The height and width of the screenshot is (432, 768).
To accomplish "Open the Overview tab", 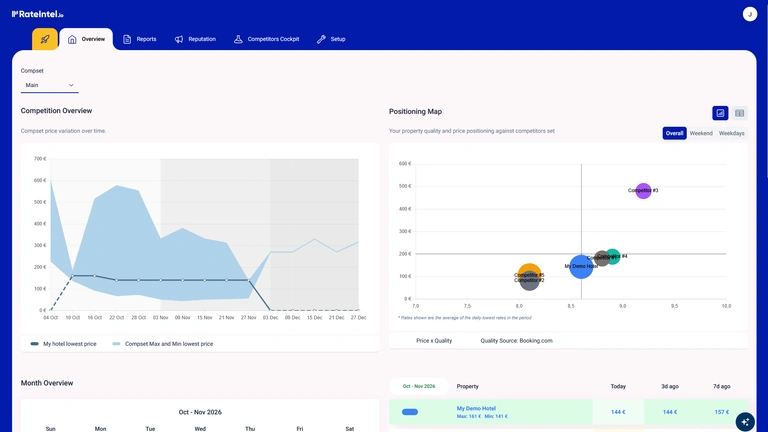I will click(86, 39).
